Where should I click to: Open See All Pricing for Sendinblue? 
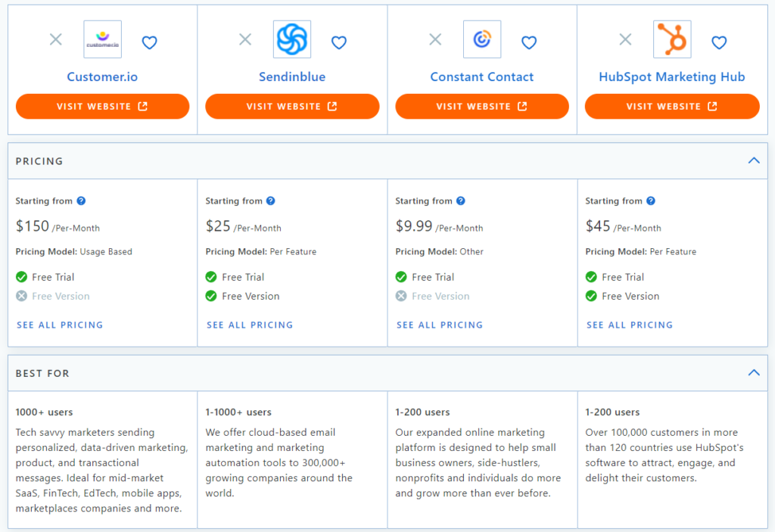coord(250,325)
